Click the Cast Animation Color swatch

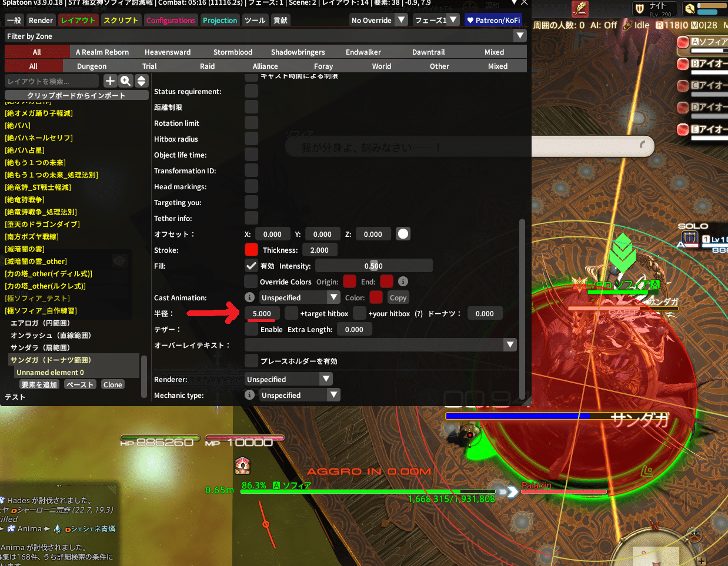(376, 297)
